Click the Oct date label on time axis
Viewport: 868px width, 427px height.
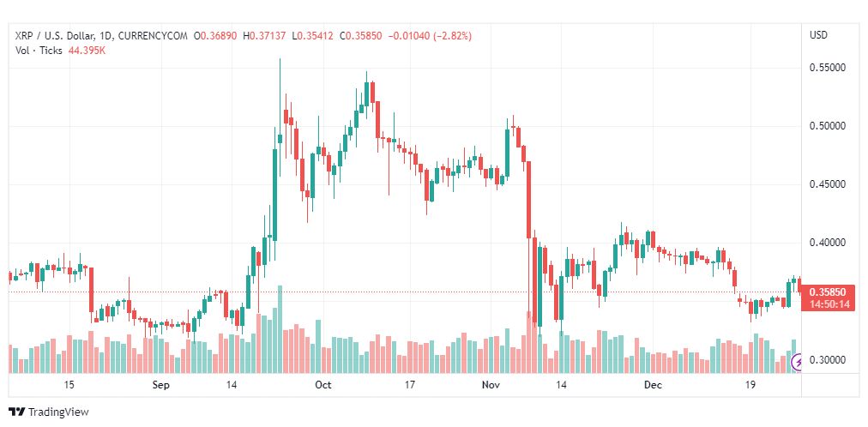322,385
